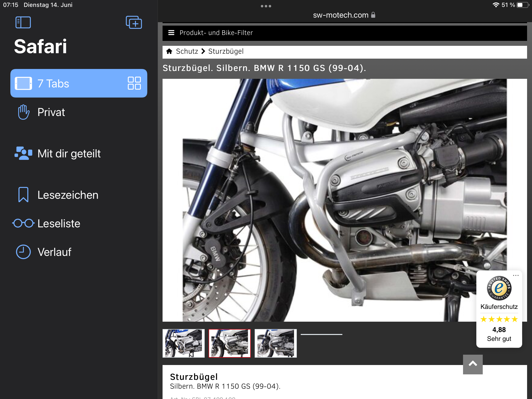Click the Dienstag 14. Juni date
Screen dimensions: 532x399
pos(48,5)
